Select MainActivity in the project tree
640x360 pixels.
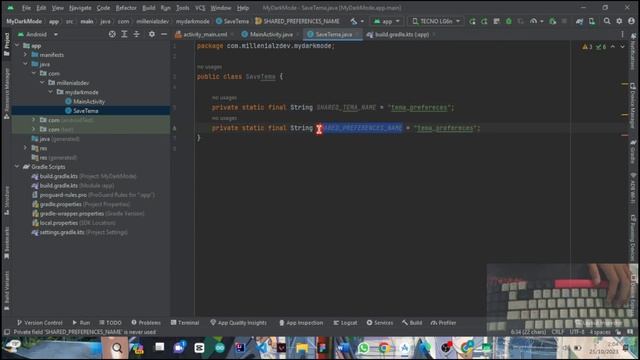[89, 102]
